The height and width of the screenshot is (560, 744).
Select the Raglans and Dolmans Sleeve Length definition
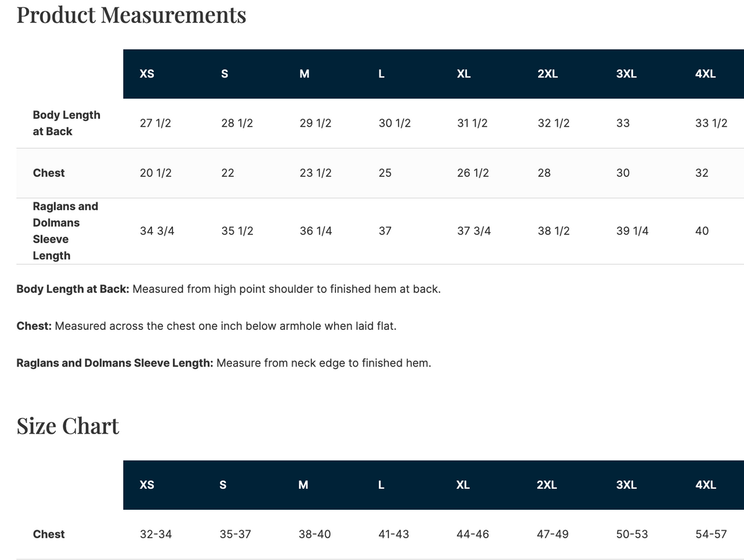click(x=224, y=363)
